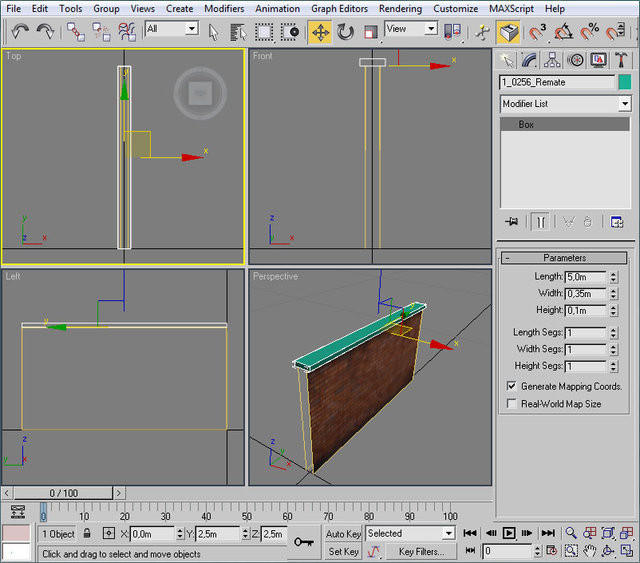Toggle the selection lock padlock

pos(87,534)
